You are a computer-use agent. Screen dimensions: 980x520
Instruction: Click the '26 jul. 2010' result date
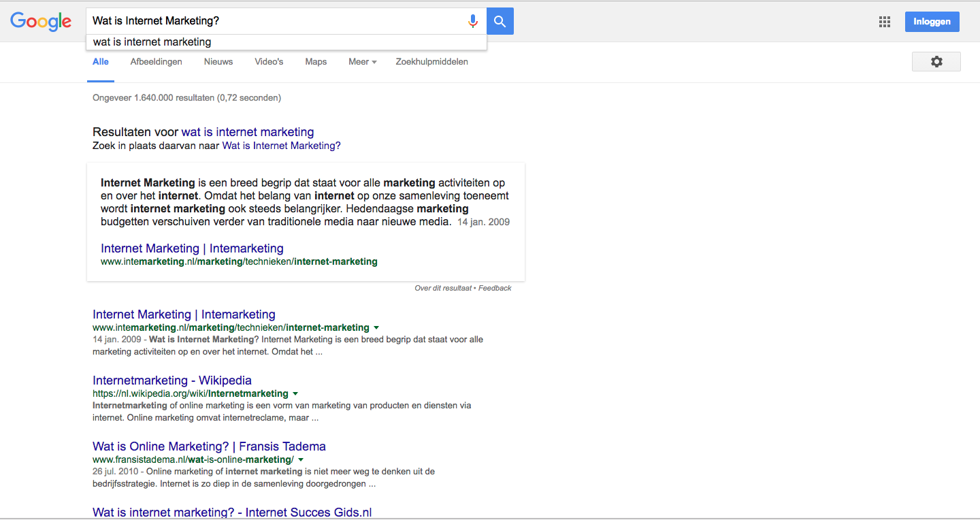click(115, 471)
